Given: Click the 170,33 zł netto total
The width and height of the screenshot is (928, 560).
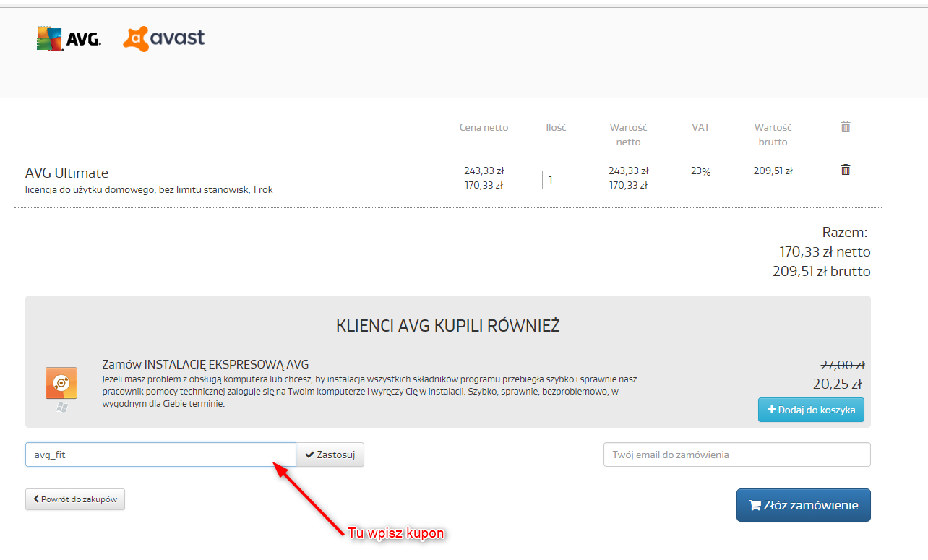Looking at the screenshot, I should pyautogui.click(x=825, y=252).
